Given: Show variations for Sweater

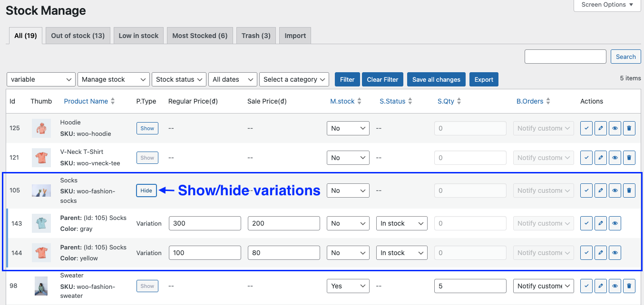Looking at the screenshot, I should (147, 286).
